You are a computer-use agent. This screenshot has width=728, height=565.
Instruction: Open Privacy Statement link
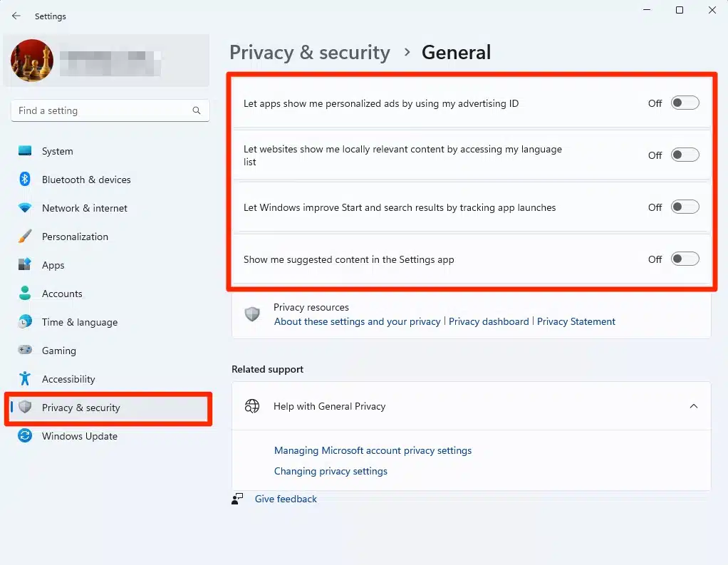pyautogui.click(x=576, y=321)
